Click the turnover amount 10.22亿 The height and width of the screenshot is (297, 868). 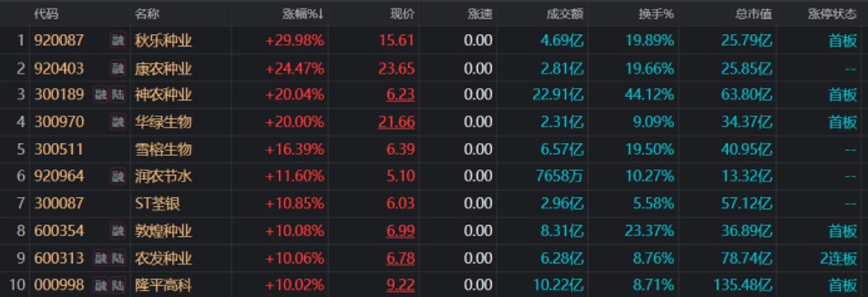558,285
